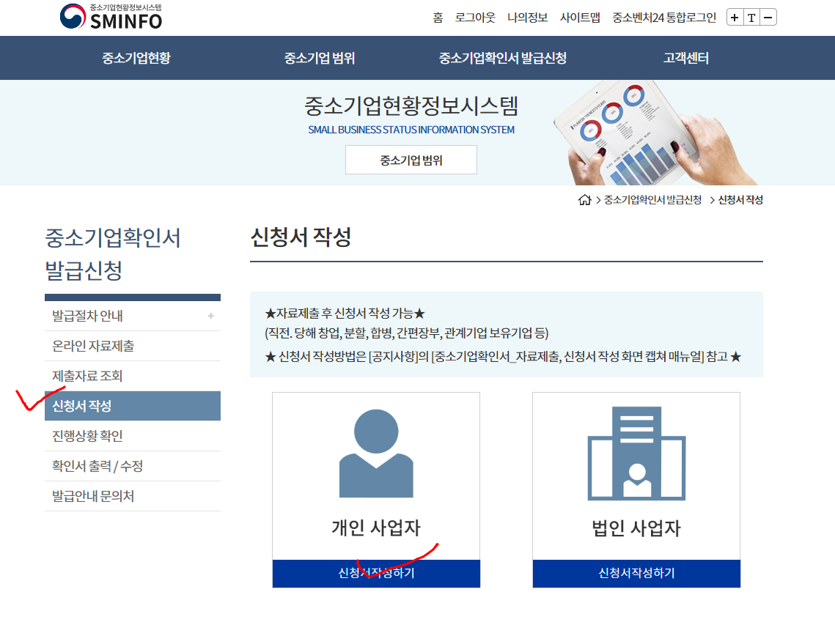Select 진행상황 확인 in sidebar

click(x=133, y=436)
